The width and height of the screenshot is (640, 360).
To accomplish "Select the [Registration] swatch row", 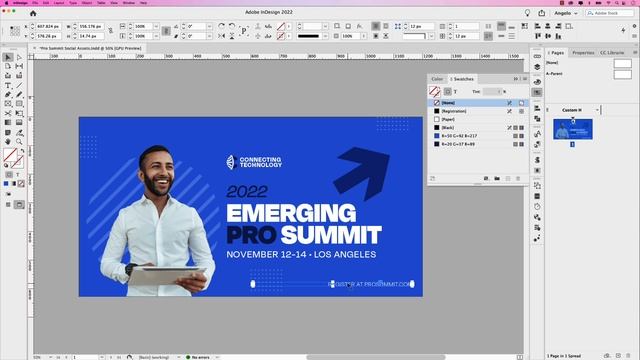I will (478, 111).
